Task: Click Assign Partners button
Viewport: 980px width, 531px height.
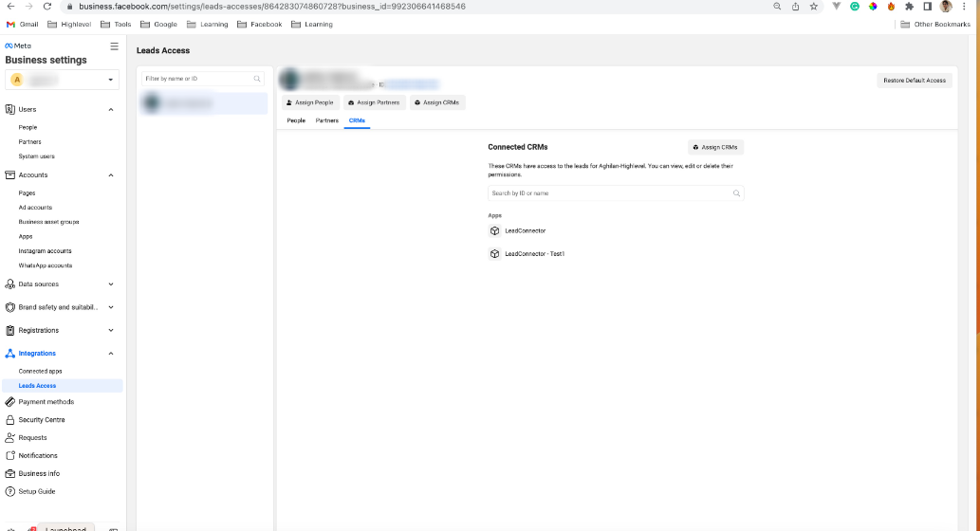Action: 375,102
